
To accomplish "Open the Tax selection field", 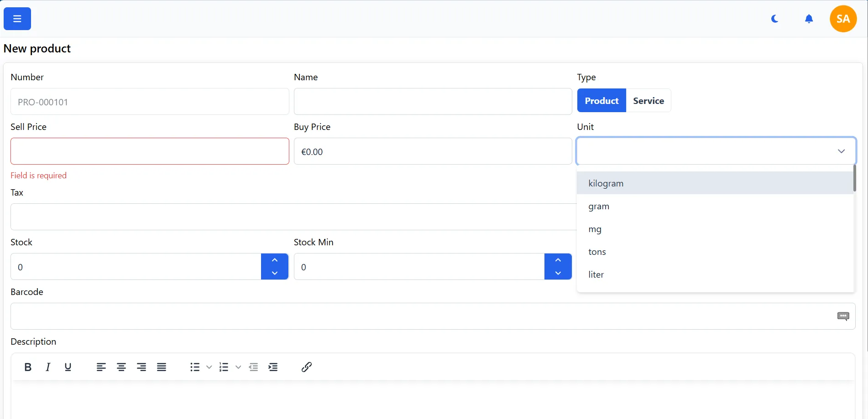I will pyautogui.click(x=293, y=217).
